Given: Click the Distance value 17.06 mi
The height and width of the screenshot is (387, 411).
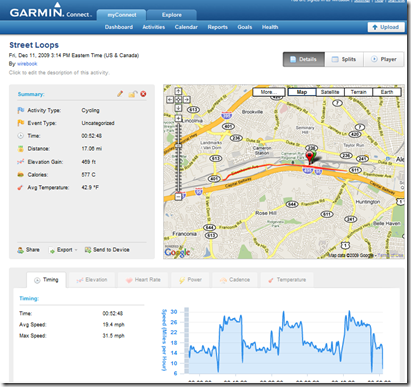Looking at the screenshot, I should [92, 149].
